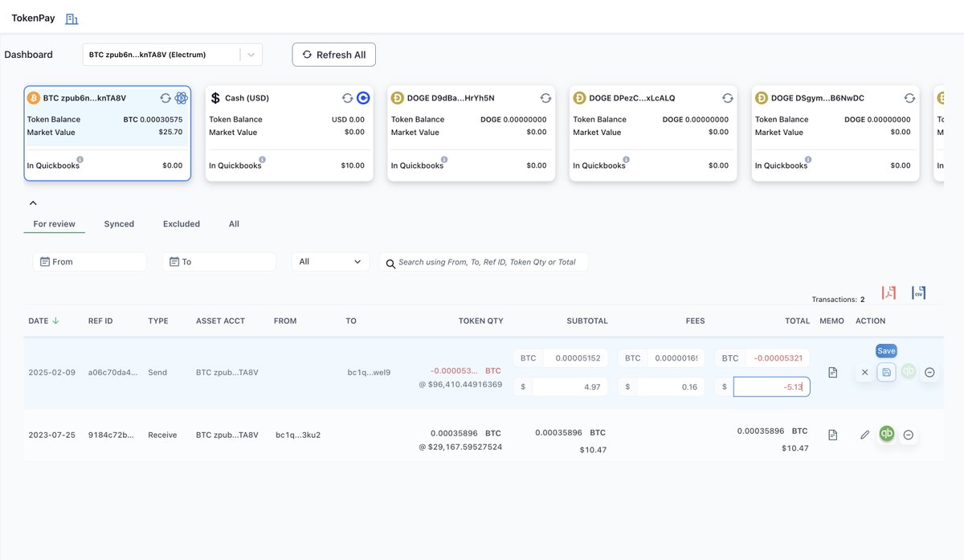Screen dimensions: 964x560
Task: Click the total dollar field -5.13
Action: (771, 386)
